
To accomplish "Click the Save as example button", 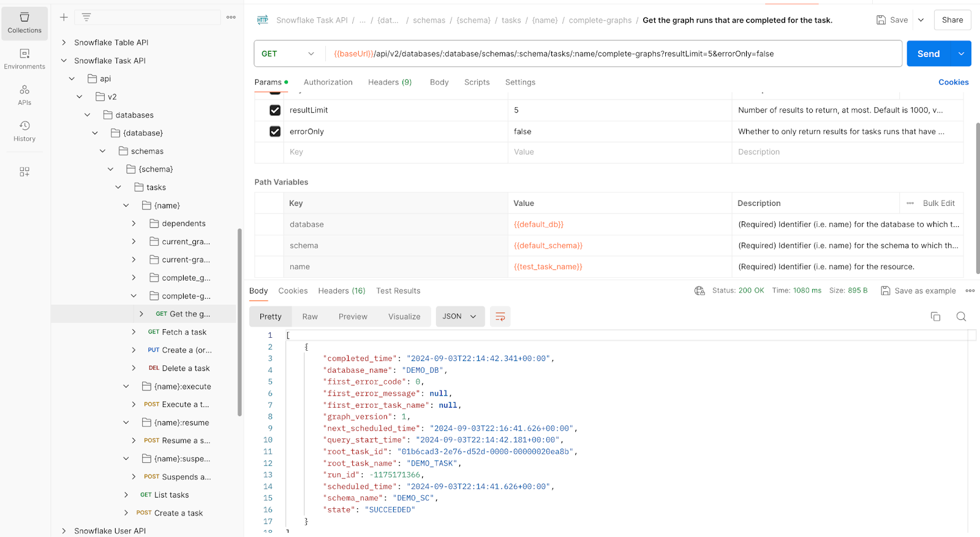I will [x=918, y=291].
